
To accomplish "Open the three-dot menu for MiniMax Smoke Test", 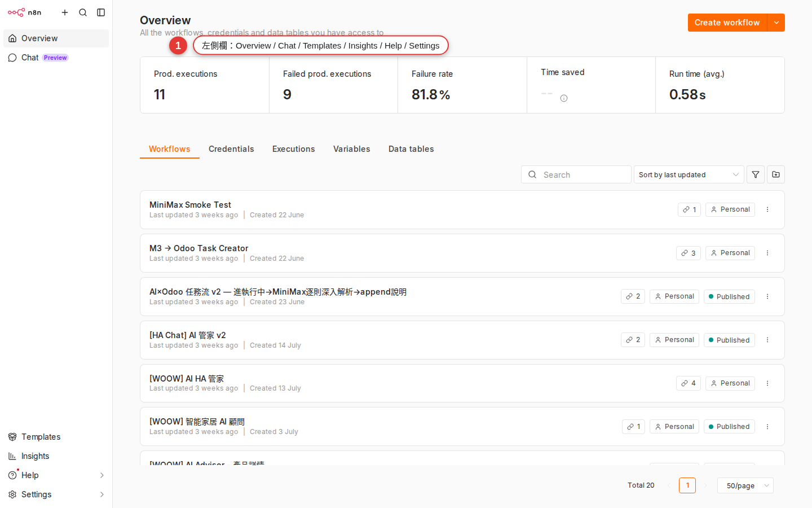I will click(767, 209).
